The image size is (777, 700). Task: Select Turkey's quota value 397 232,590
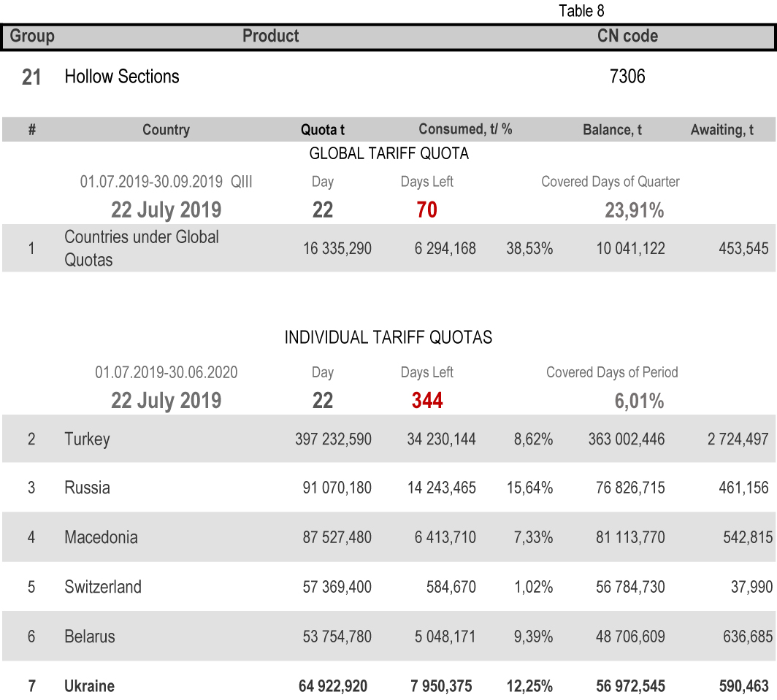(333, 439)
